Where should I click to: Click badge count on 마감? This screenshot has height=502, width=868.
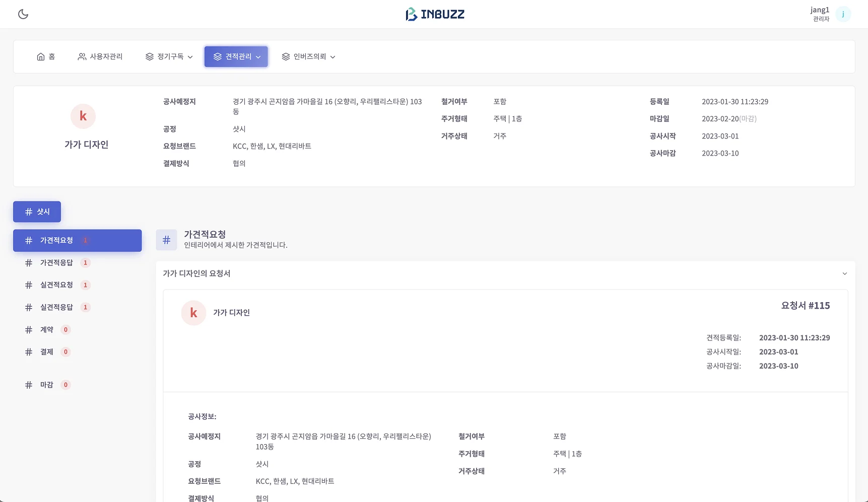65,385
